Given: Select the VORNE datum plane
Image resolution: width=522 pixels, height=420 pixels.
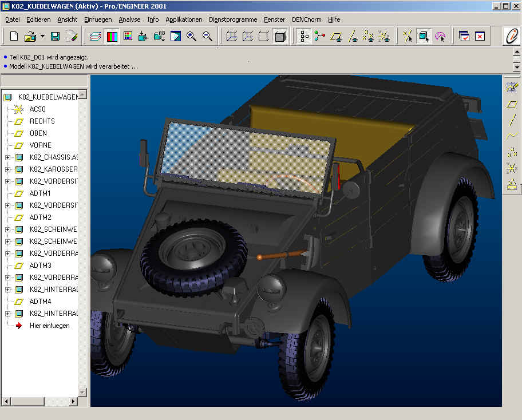Looking at the screenshot, I should tap(40, 145).
